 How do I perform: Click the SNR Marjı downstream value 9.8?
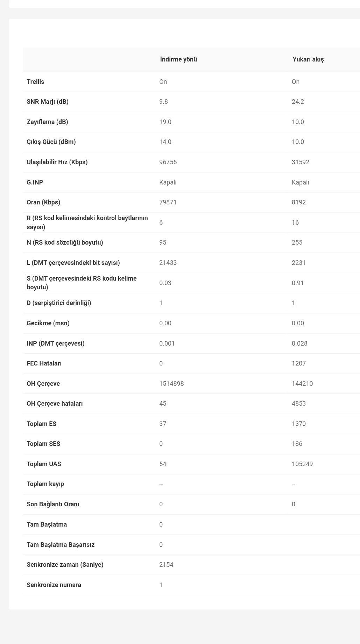(x=163, y=102)
